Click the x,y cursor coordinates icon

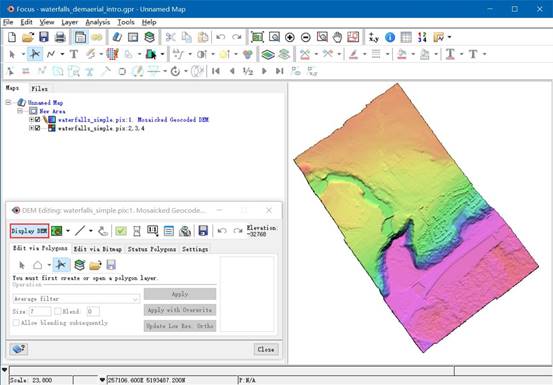(373, 37)
